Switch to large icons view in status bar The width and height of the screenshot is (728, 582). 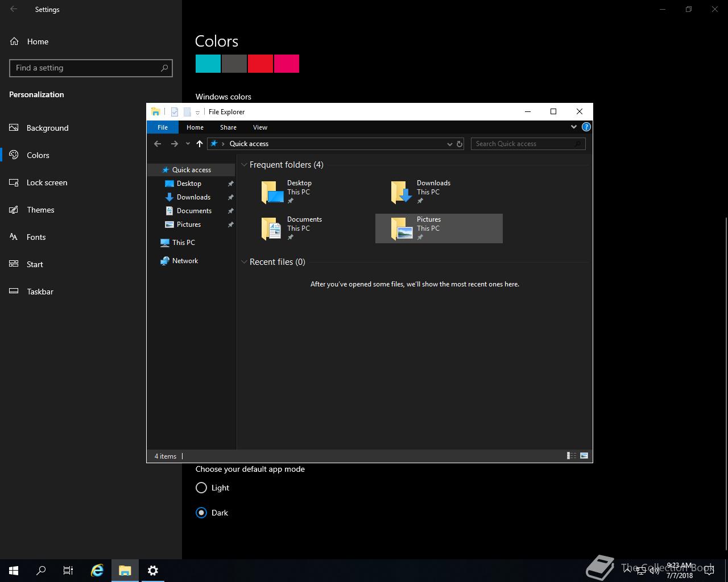coord(584,456)
